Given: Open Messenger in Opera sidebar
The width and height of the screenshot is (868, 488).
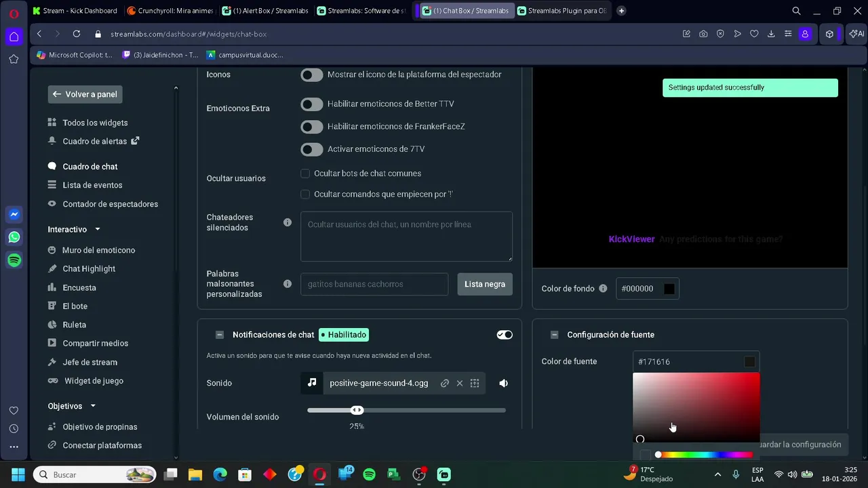Looking at the screenshot, I should pos(14,214).
